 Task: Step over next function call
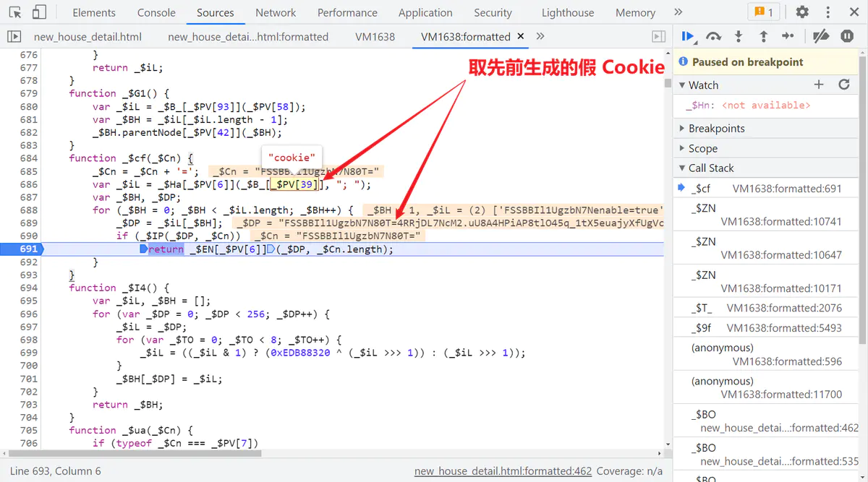pyautogui.click(x=713, y=36)
